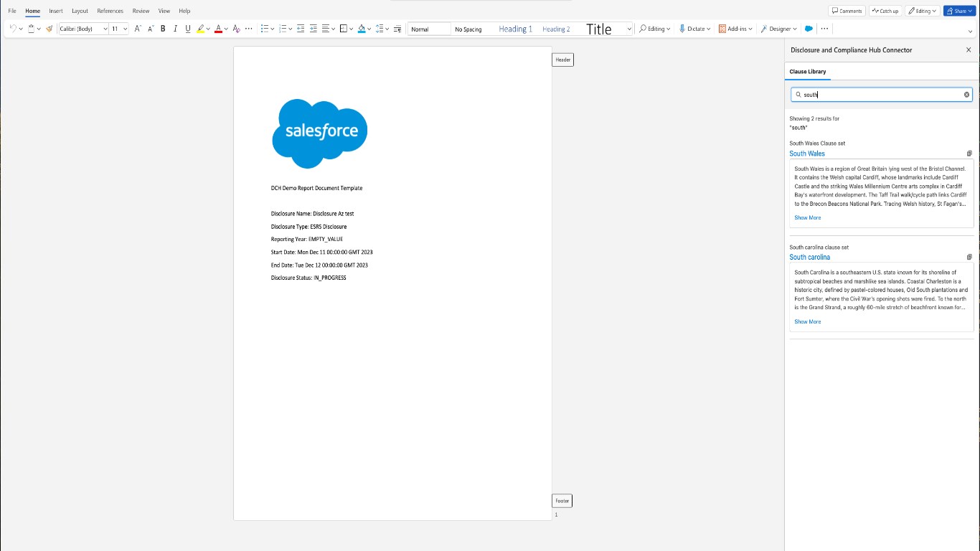Increase paragraph indent

pyautogui.click(x=314, y=29)
